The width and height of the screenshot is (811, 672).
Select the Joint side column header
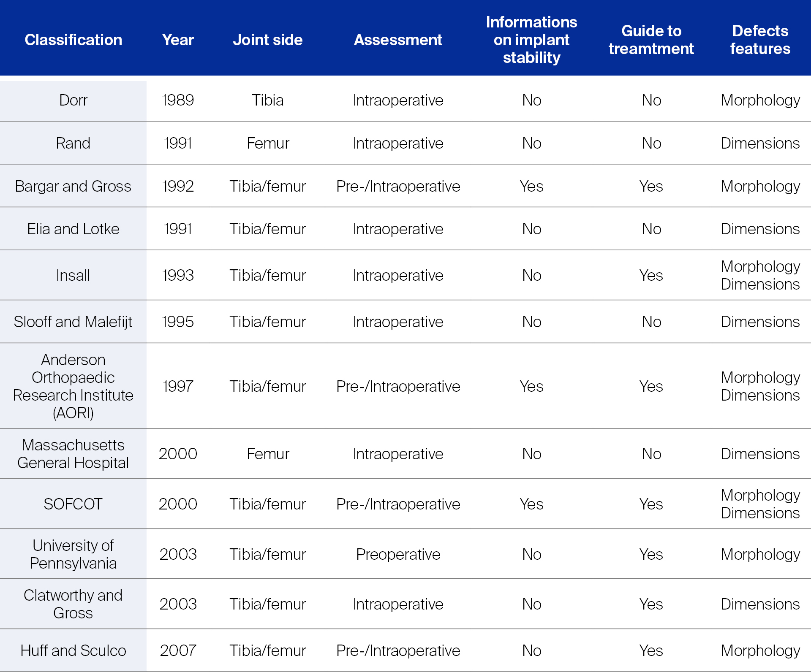267,40
